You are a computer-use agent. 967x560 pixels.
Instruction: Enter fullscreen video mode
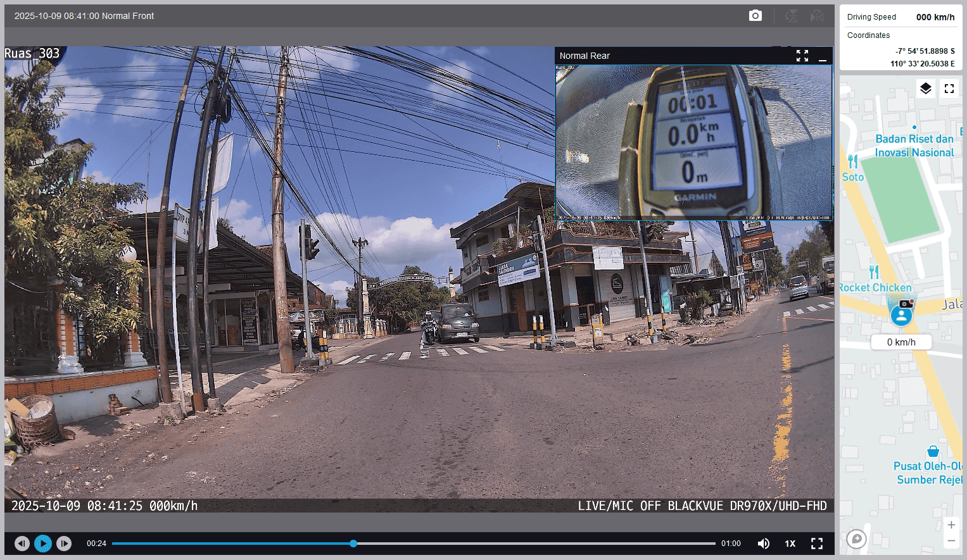click(x=817, y=544)
